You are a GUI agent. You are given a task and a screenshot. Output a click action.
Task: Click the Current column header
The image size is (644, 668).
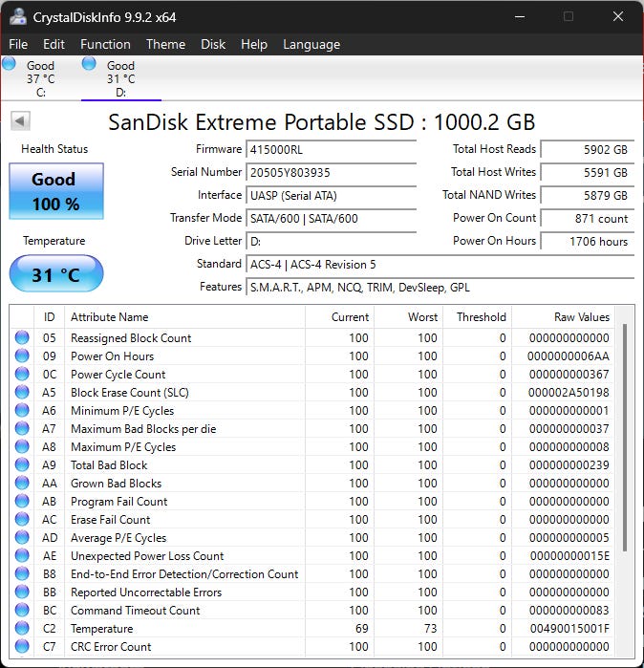[339, 317]
